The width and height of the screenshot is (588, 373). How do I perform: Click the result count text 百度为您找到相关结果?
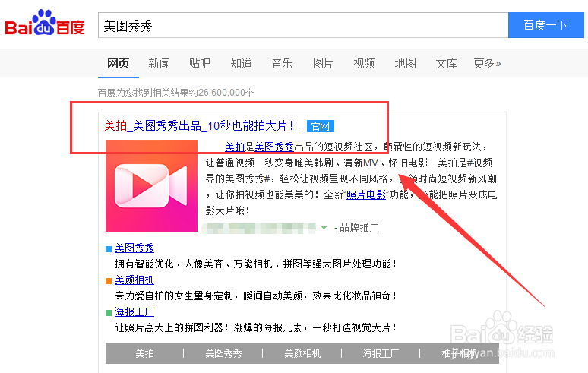tap(175, 93)
